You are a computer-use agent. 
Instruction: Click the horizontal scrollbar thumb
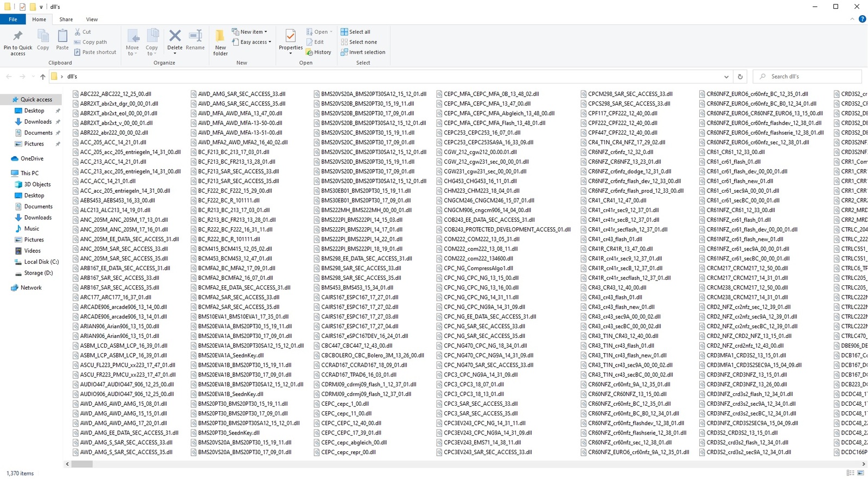[82, 464]
